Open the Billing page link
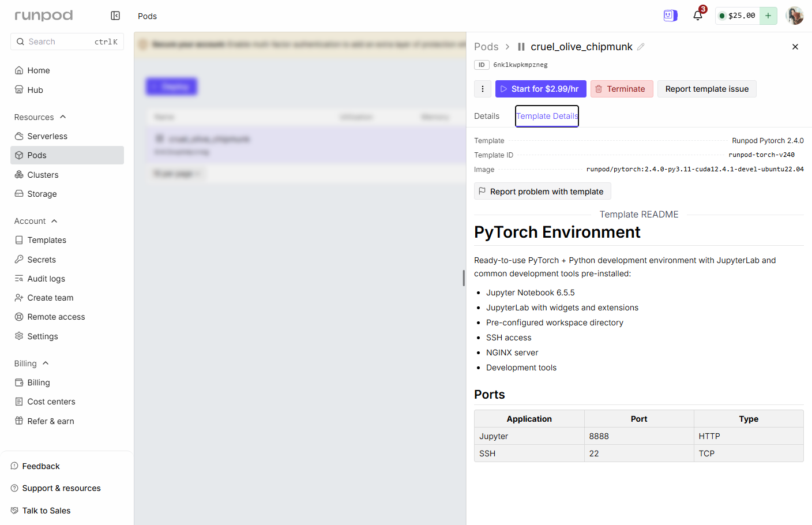The height and width of the screenshot is (525, 812). coord(67,382)
